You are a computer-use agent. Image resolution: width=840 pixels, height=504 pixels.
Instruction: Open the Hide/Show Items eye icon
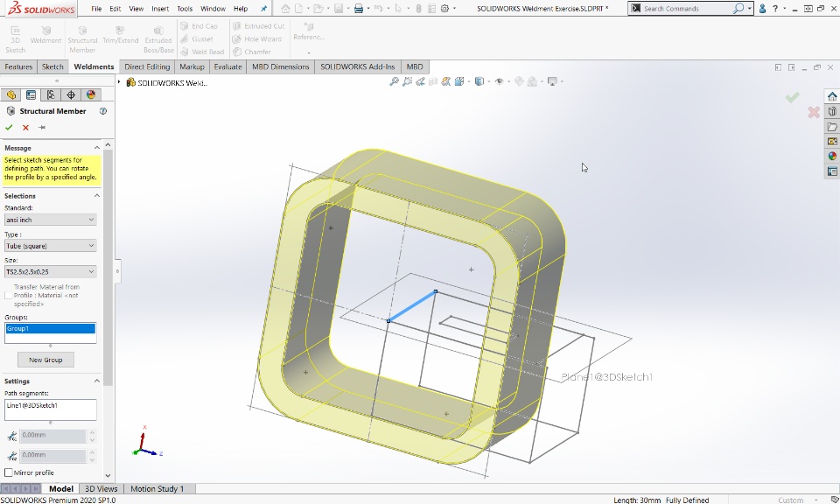(x=500, y=81)
